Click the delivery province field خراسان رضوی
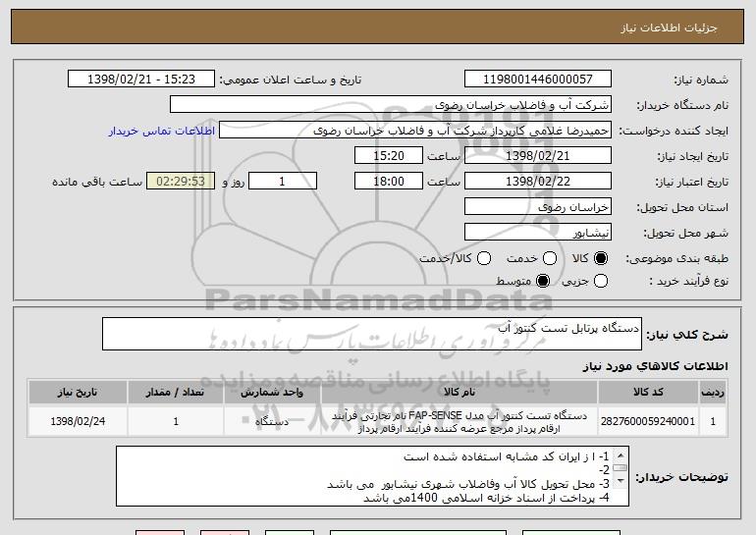Screen dimensions: 756x535 coord(538,207)
